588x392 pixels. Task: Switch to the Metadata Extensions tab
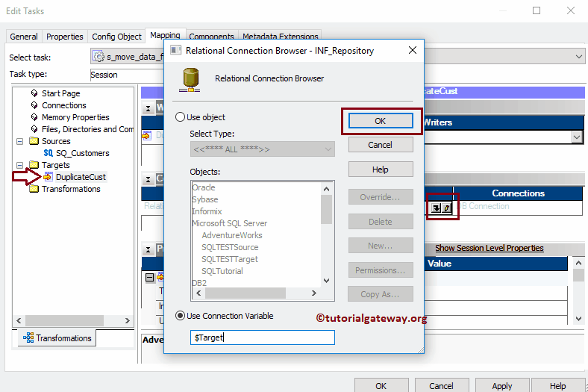pyautogui.click(x=280, y=36)
